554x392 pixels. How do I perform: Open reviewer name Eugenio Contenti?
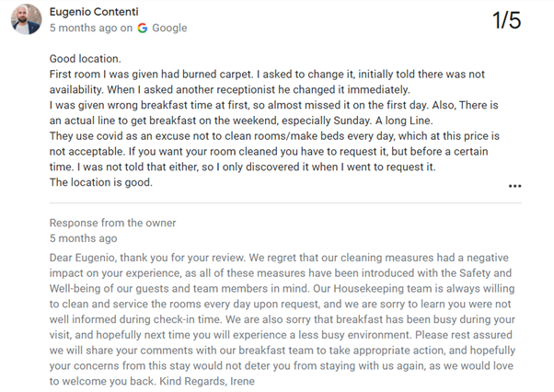pos(94,12)
